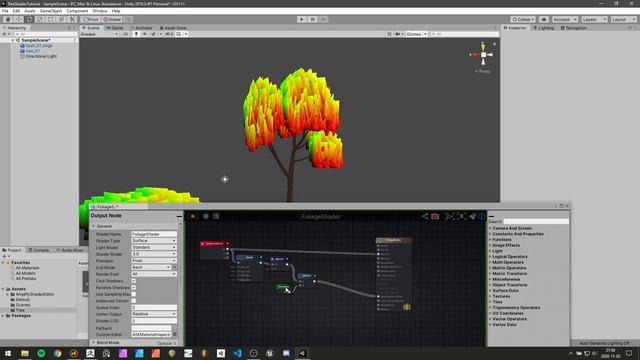This screenshot has height=360, width=640.
Task: Open Gizmos dropdown in scene view
Action: pyautogui.click(x=416, y=34)
